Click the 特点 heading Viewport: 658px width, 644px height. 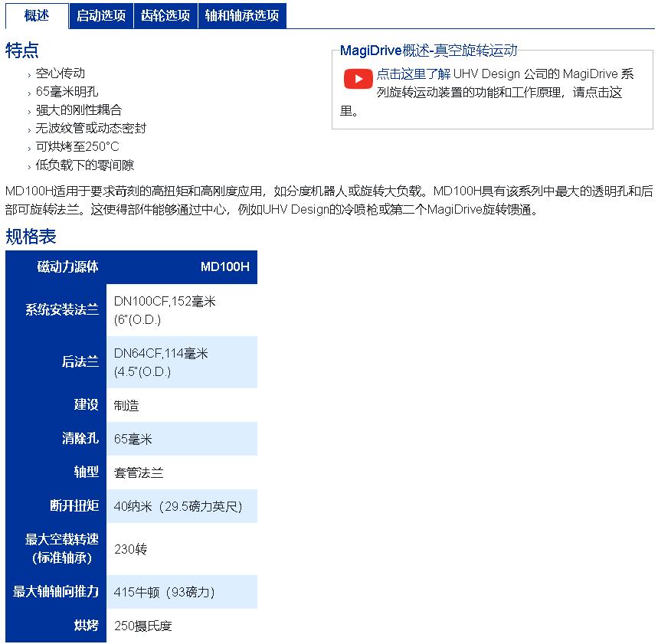21,51
